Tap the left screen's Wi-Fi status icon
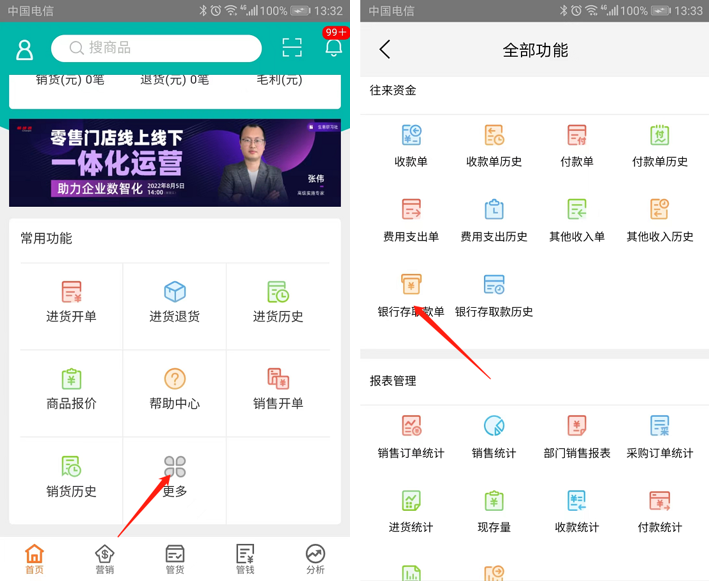The width and height of the screenshot is (711, 581). [231, 10]
